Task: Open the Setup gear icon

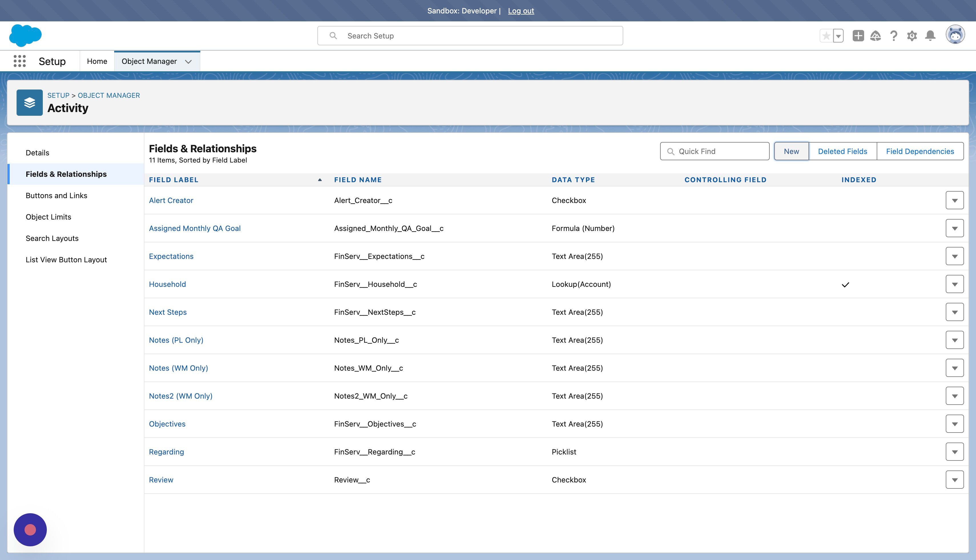Action: click(912, 36)
